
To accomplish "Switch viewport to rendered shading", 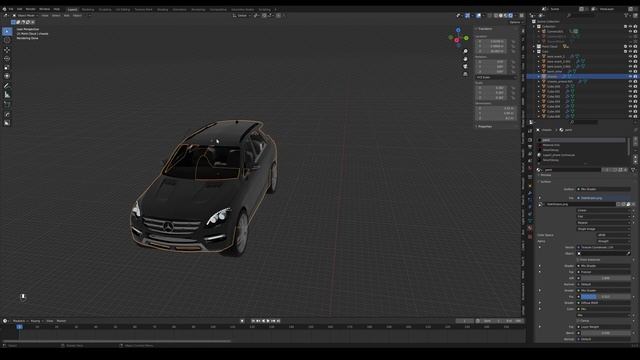I will pyautogui.click(x=510, y=16).
